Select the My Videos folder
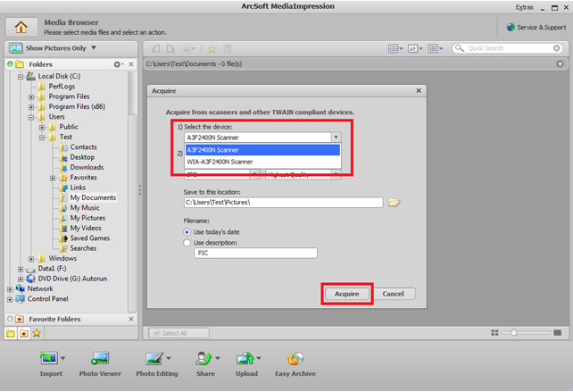Image resolution: width=573 pixels, height=392 pixels. pos(86,229)
